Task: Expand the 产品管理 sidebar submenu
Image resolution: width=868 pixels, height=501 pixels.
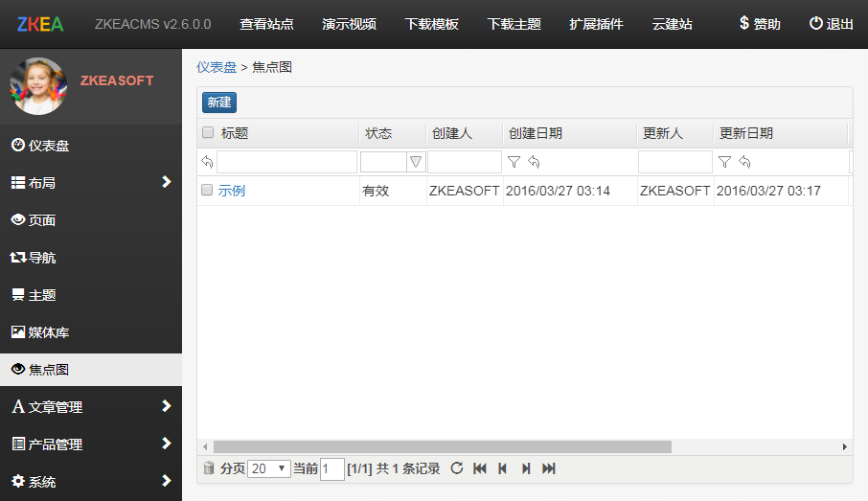Action: pyautogui.click(x=166, y=444)
